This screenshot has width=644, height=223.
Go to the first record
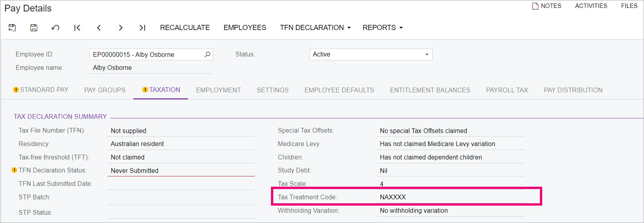77,28
